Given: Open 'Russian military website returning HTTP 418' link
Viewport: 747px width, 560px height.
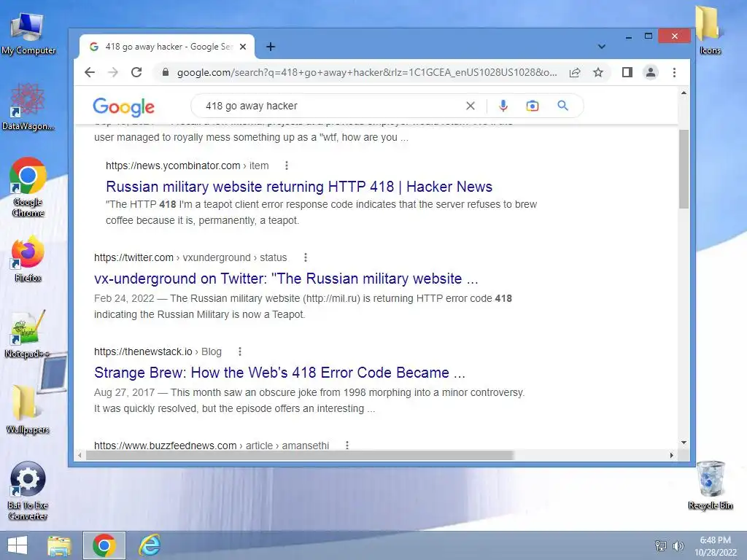Looking at the screenshot, I should 299,187.
